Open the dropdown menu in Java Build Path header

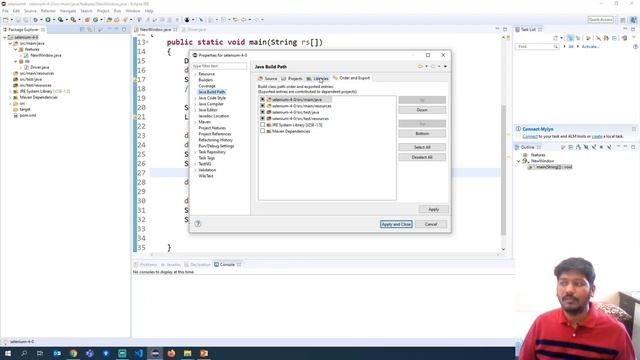coord(445,67)
